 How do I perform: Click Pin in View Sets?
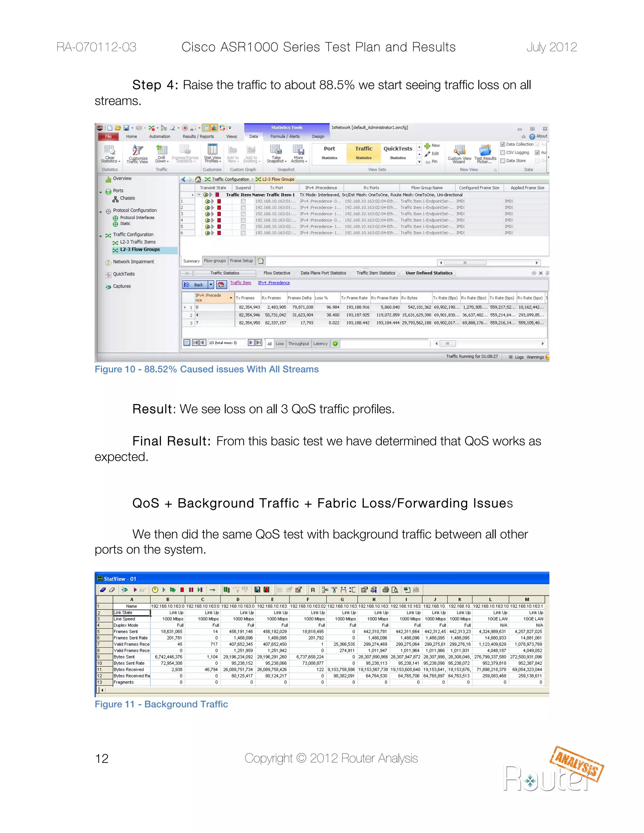[x=432, y=162]
